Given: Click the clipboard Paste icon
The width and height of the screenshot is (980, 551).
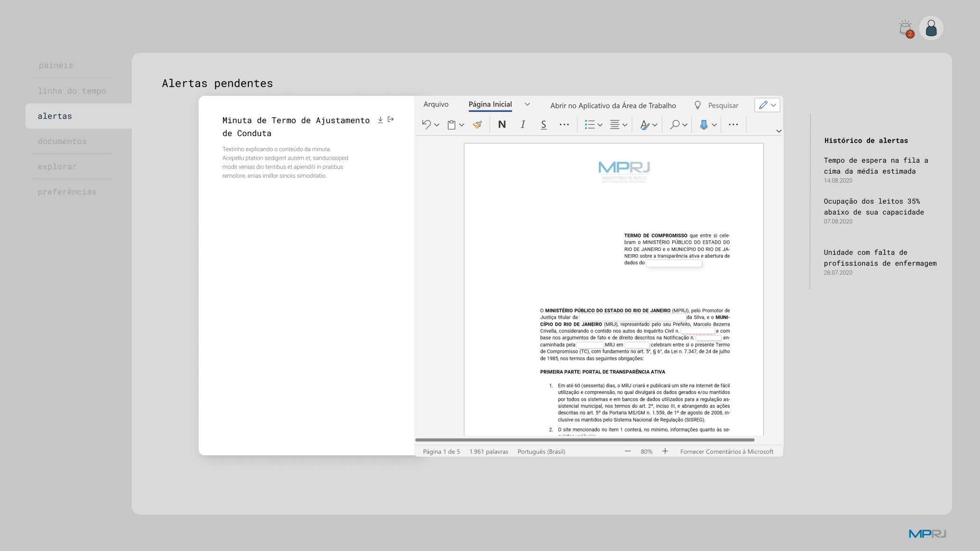Looking at the screenshot, I should 451,125.
